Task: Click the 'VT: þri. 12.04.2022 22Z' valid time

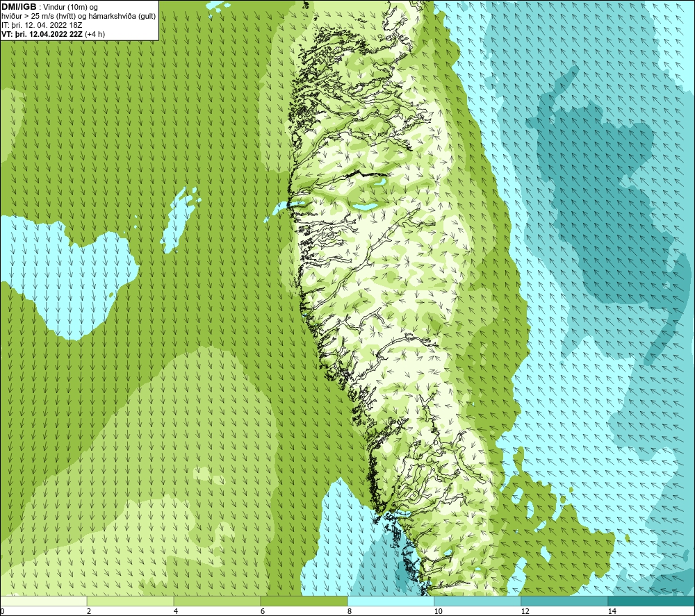Action: pyautogui.click(x=42, y=34)
